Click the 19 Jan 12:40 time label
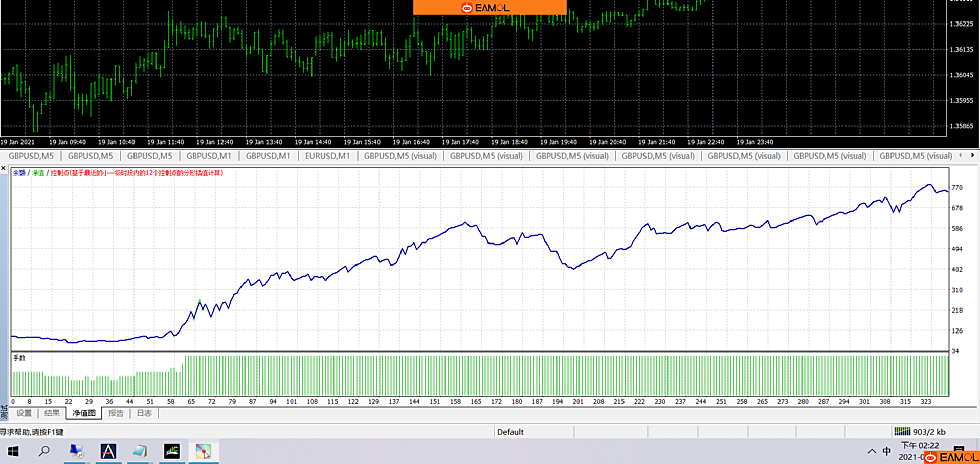The width and height of the screenshot is (980, 464). click(x=214, y=142)
